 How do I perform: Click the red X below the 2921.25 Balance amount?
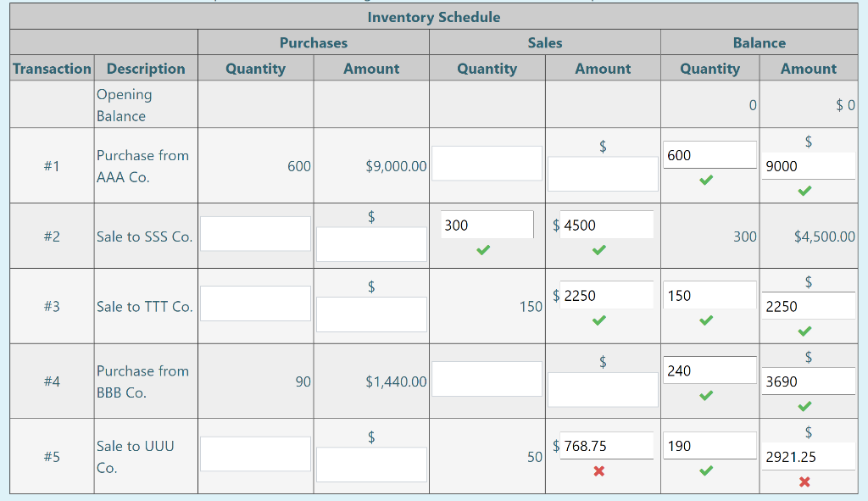804,483
